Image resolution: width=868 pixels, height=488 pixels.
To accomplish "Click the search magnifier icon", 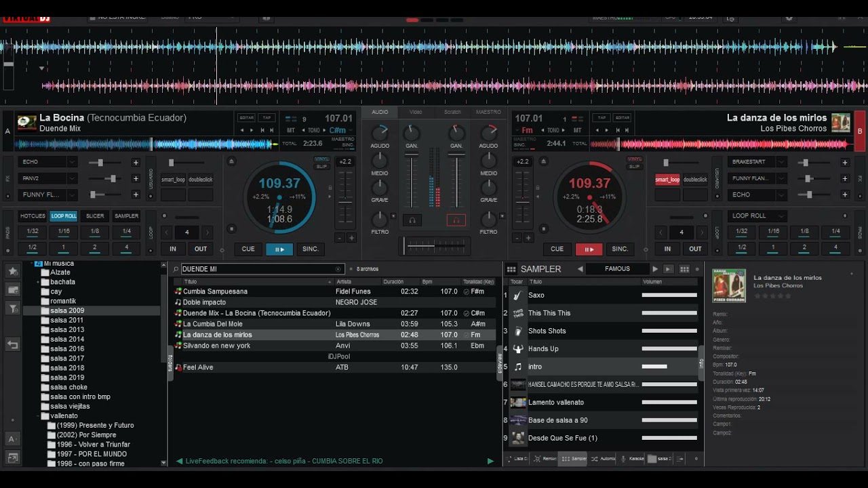I will (176, 269).
